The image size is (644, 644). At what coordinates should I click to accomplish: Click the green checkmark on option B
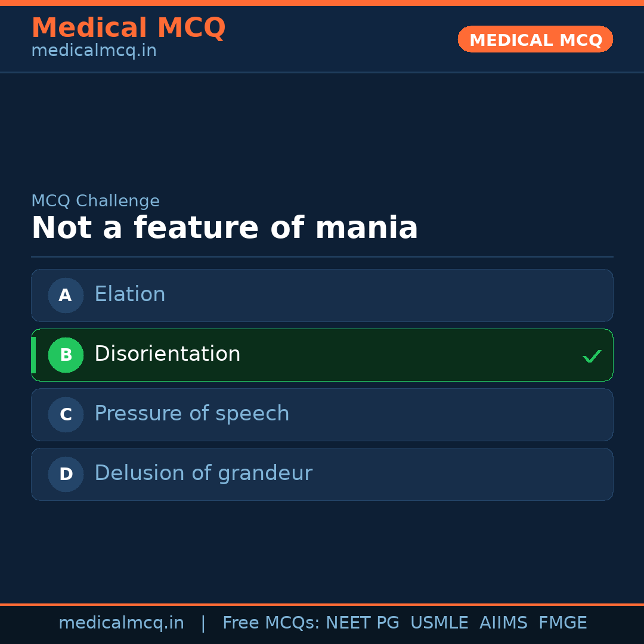pyautogui.click(x=592, y=356)
